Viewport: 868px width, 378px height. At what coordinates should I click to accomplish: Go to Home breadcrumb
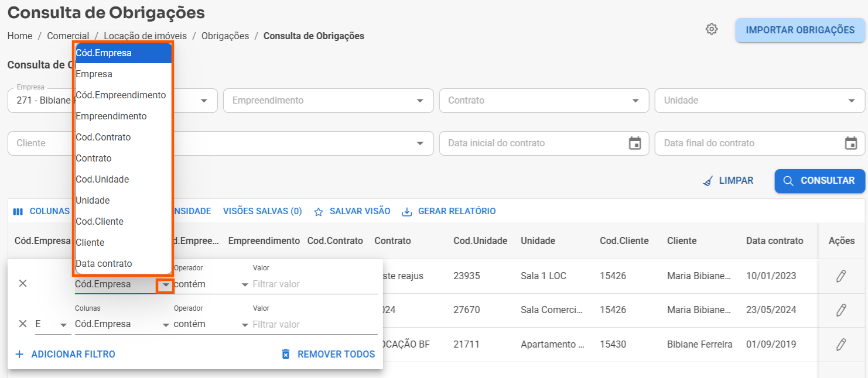[x=20, y=36]
